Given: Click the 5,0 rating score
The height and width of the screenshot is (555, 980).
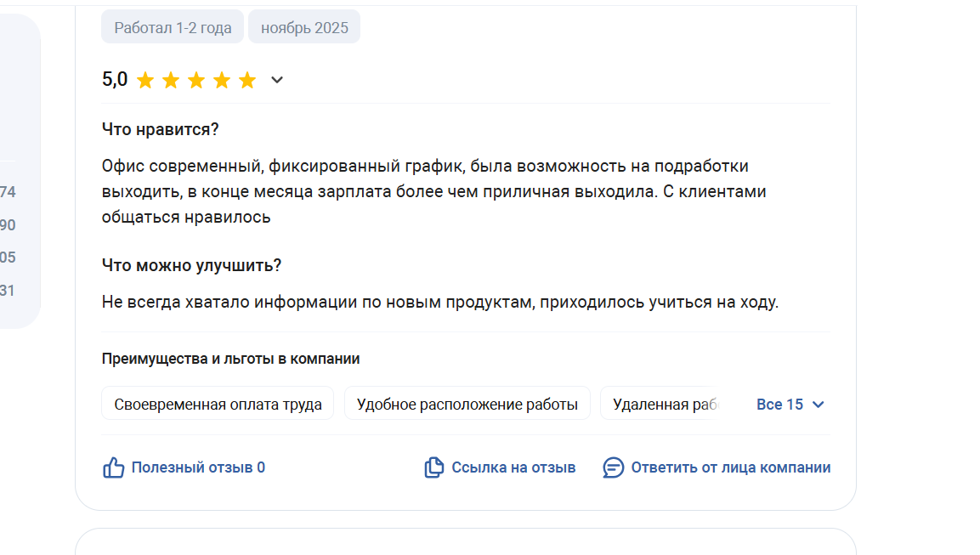Looking at the screenshot, I should [115, 80].
